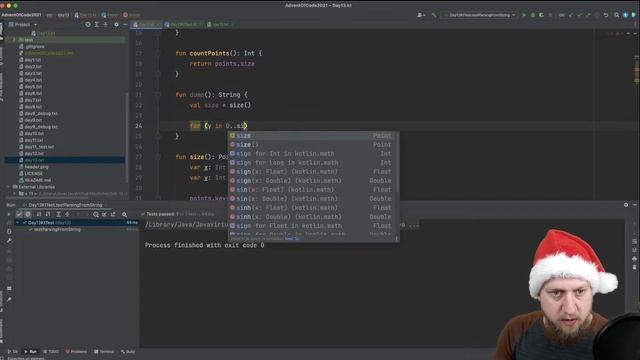Import tests from file icon
The width and height of the screenshot is (640, 360).
[104, 214]
